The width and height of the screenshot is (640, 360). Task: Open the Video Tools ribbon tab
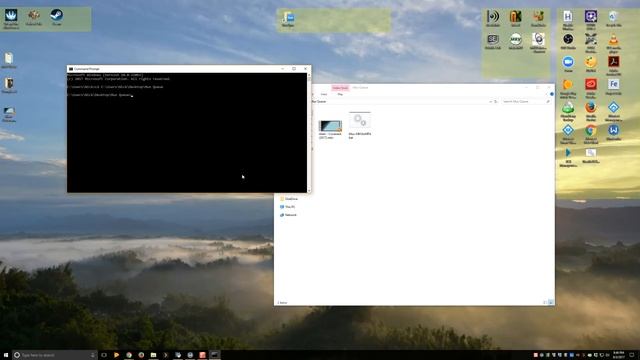click(340, 88)
